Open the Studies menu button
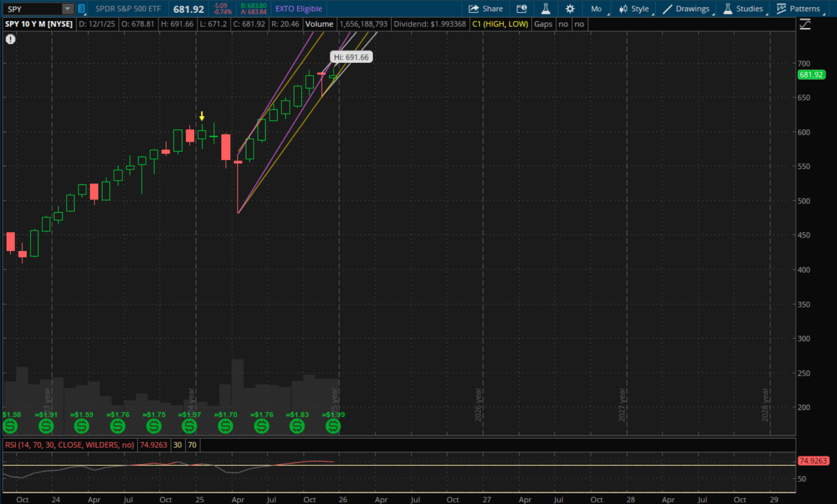 tap(743, 9)
